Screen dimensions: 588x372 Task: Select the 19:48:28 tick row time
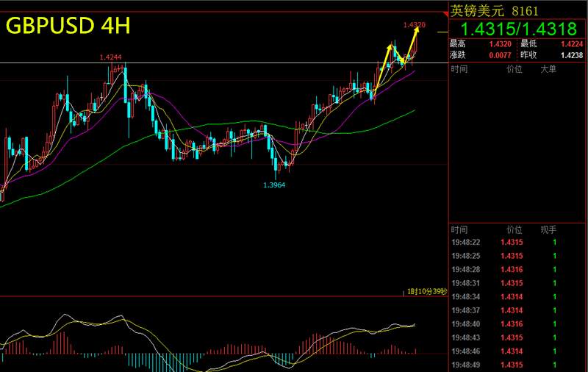[x=466, y=270]
